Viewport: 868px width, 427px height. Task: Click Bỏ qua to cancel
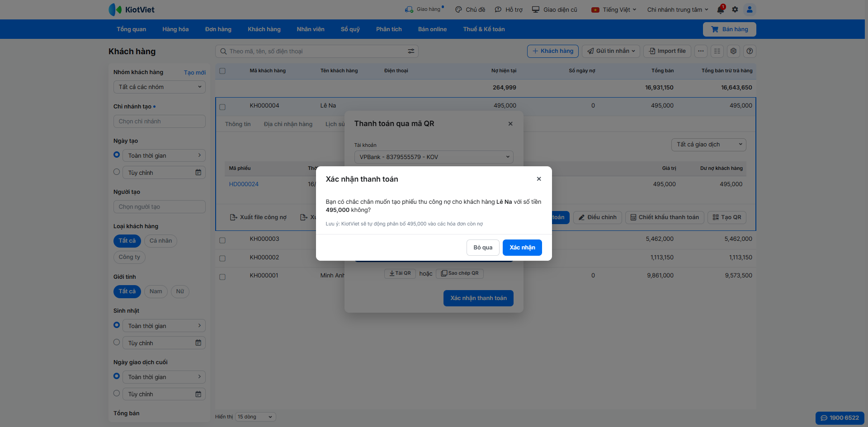pyautogui.click(x=483, y=248)
